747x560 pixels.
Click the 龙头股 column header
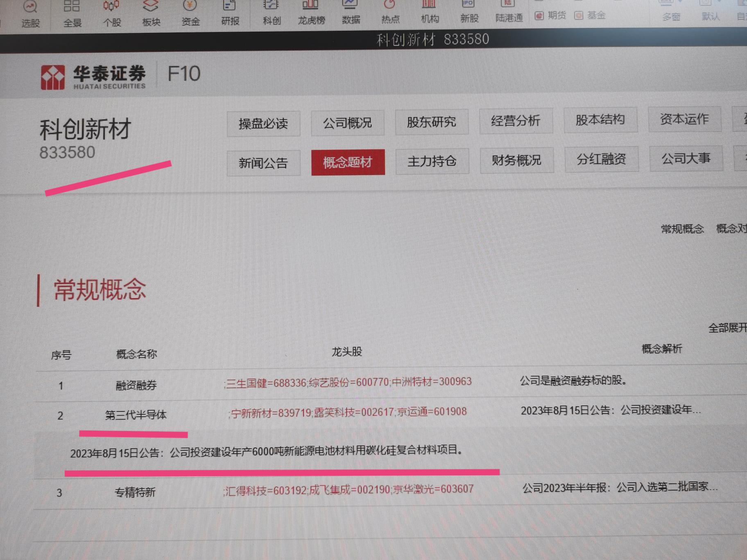tap(346, 352)
